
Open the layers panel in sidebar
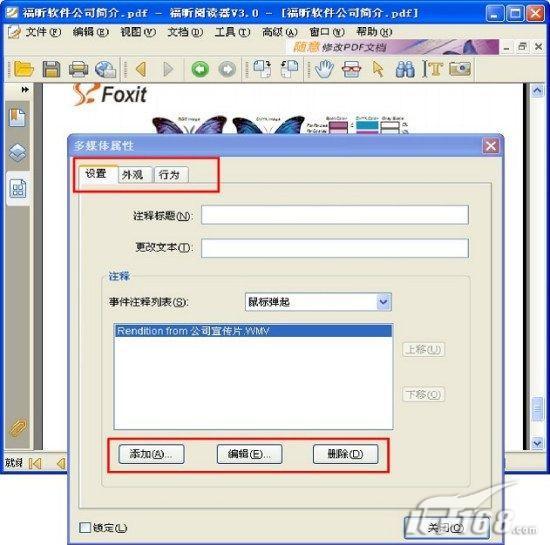point(18,153)
